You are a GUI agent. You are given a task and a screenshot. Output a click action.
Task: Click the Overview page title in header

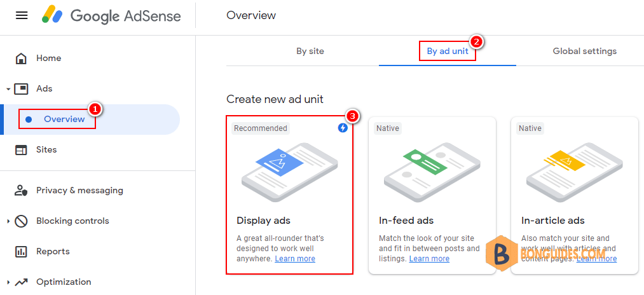click(x=251, y=16)
